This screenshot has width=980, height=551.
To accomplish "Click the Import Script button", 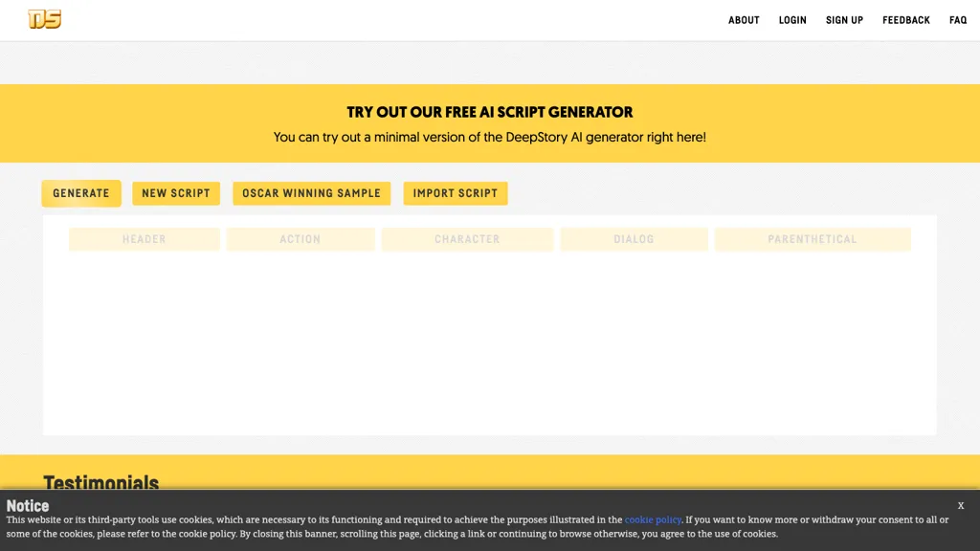I will coord(455,193).
